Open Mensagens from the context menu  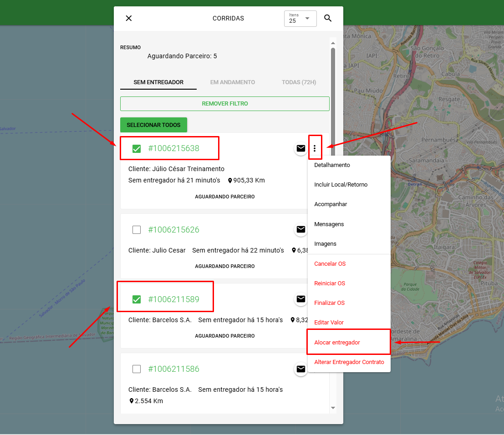pyautogui.click(x=349, y=224)
